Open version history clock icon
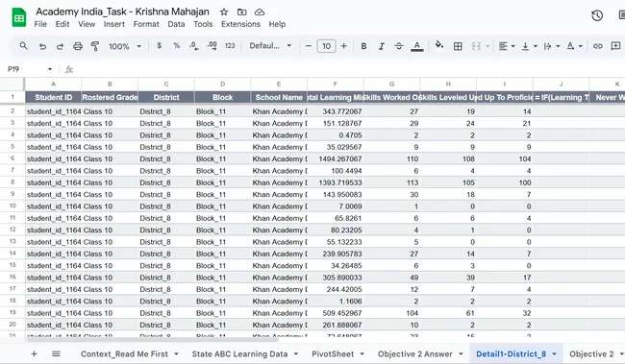The height and width of the screenshot is (364, 625). pos(597,16)
